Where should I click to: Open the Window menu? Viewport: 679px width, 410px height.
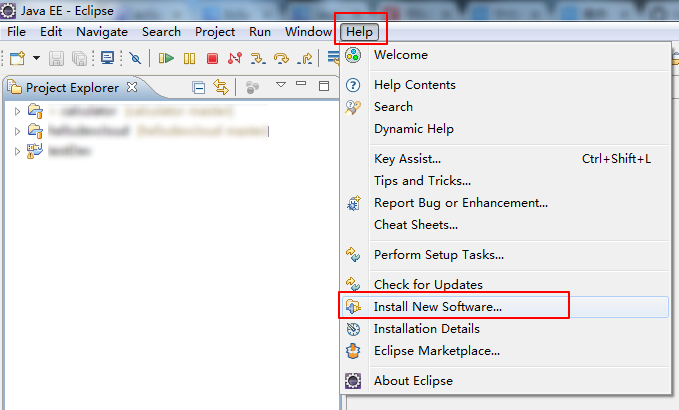click(308, 32)
